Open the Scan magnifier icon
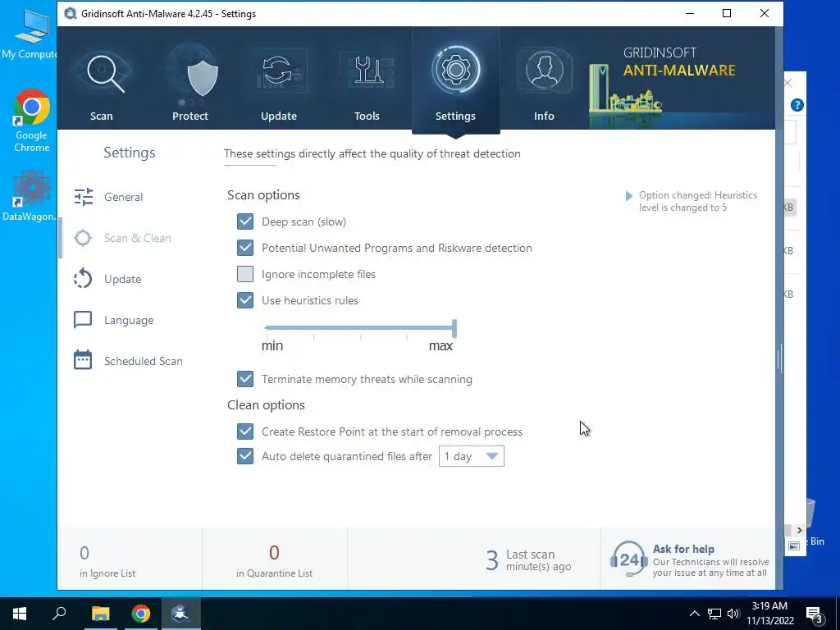This screenshot has height=630, width=840. click(105, 73)
